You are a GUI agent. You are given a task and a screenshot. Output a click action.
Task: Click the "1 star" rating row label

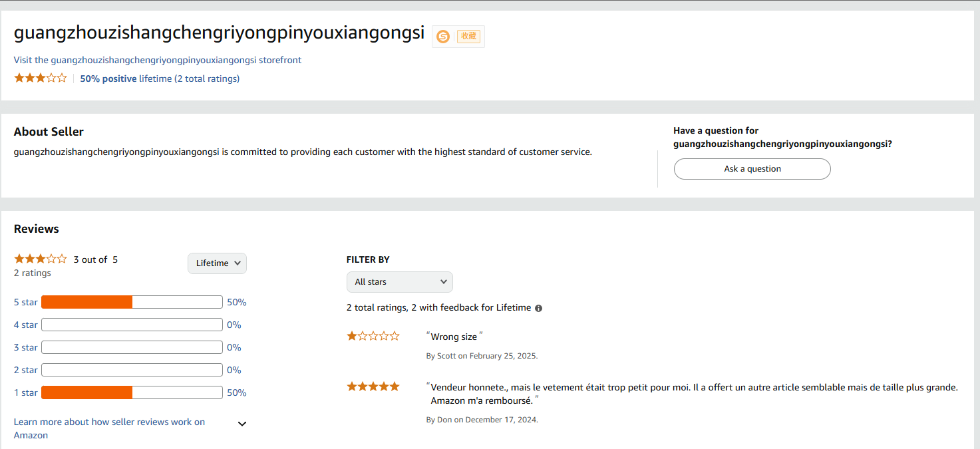pyautogui.click(x=25, y=392)
